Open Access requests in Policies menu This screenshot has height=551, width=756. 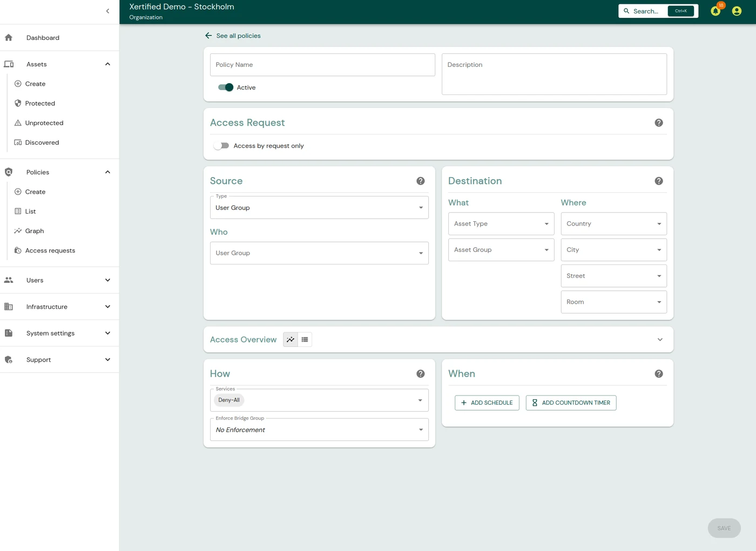pos(50,250)
